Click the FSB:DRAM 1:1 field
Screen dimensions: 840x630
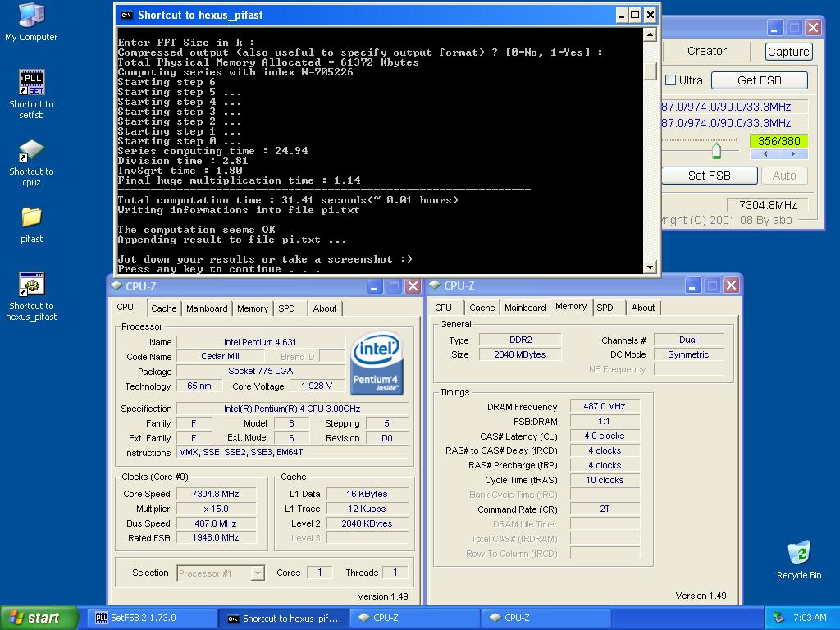[x=605, y=421]
